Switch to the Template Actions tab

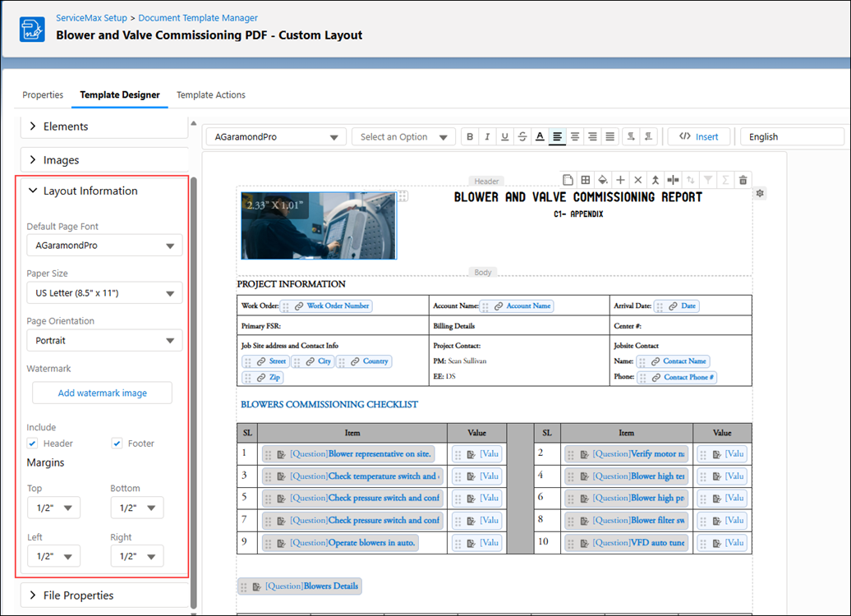tap(211, 94)
